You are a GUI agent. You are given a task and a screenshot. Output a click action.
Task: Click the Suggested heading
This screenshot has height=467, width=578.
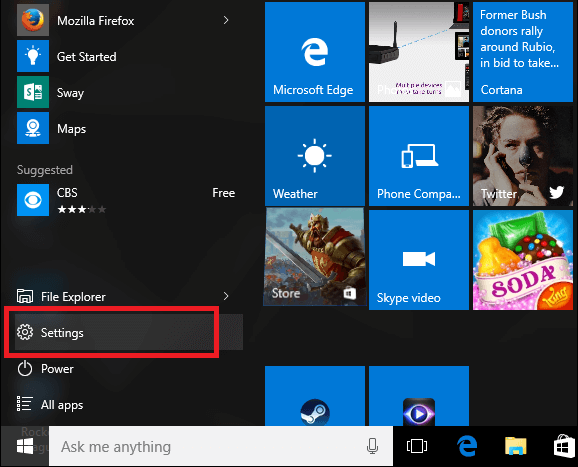click(x=45, y=170)
